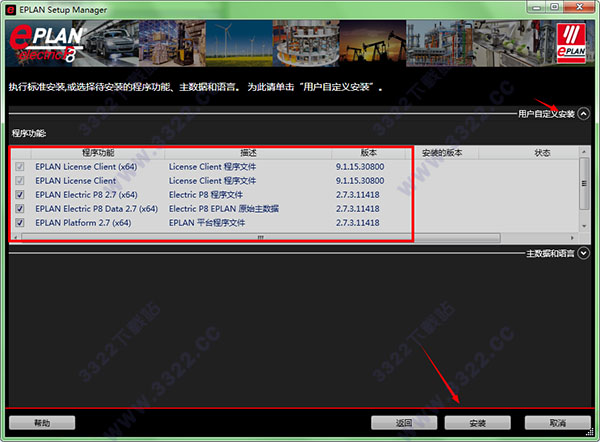The width and height of the screenshot is (600, 442).
Task: Click the 描述 column header
Action: [x=248, y=153]
